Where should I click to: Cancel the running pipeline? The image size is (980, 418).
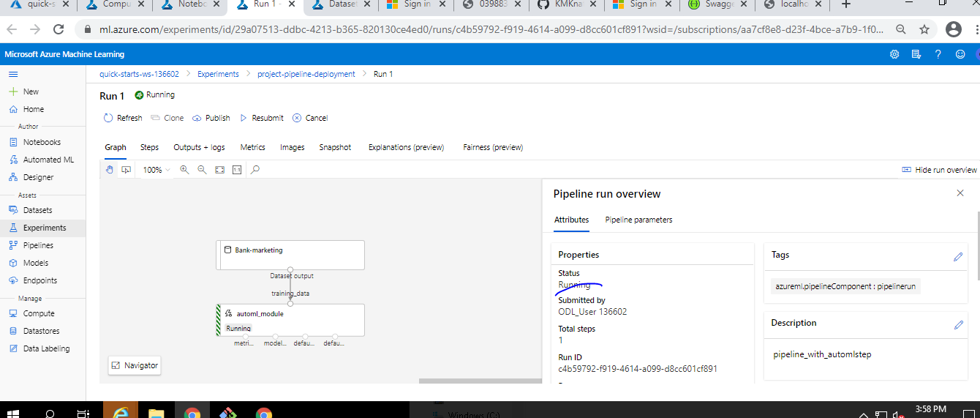[310, 118]
